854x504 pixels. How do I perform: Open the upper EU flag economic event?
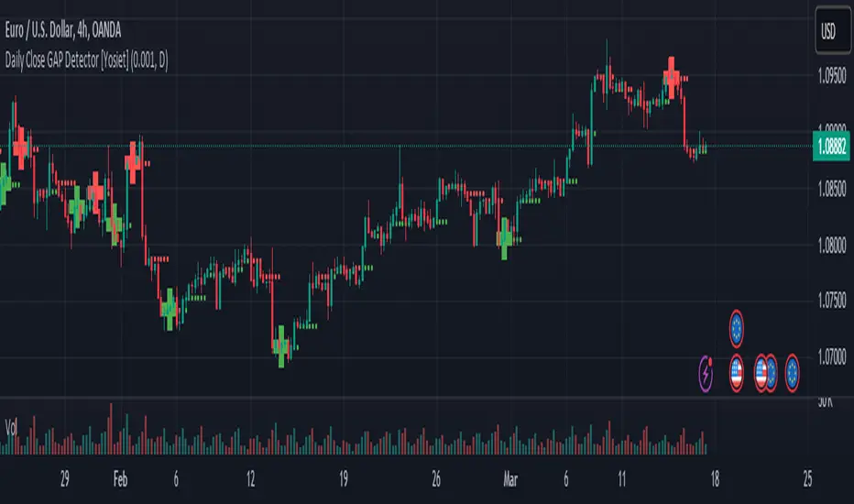point(738,327)
